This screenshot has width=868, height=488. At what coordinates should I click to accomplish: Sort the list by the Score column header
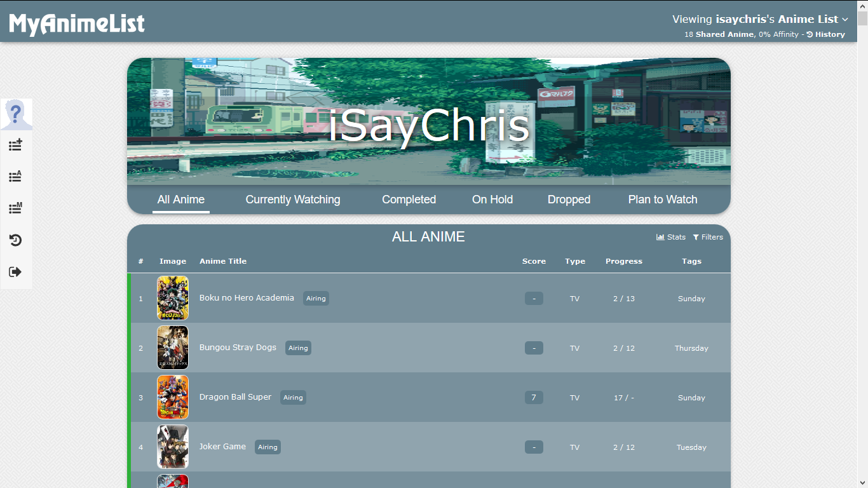click(534, 261)
